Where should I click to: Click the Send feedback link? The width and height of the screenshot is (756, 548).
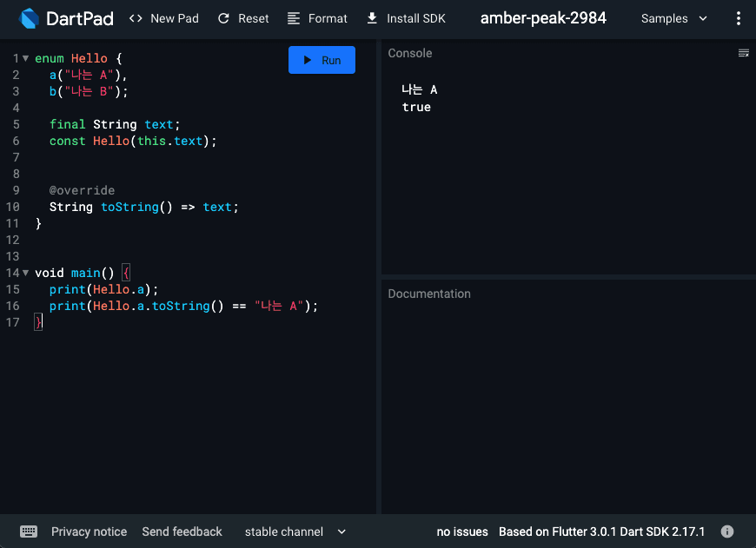click(182, 531)
